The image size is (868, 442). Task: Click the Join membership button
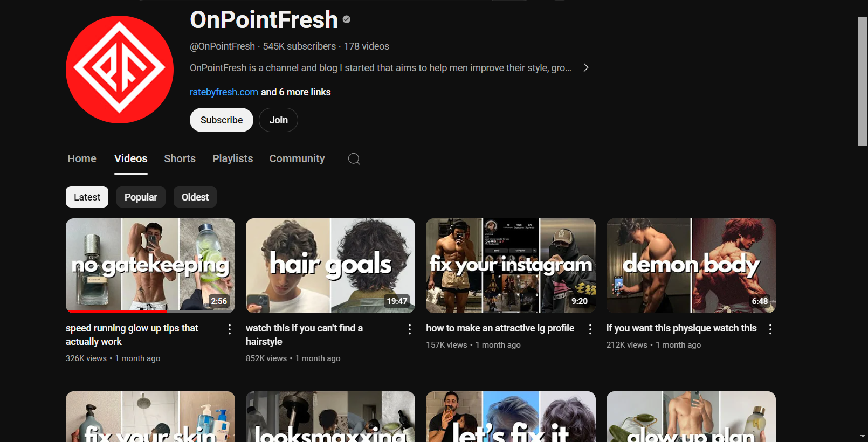pyautogui.click(x=278, y=120)
